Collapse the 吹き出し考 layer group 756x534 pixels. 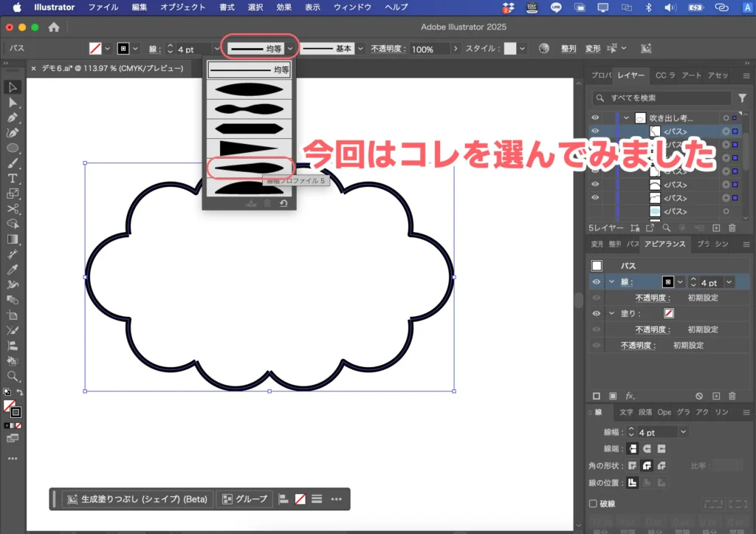click(x=626, y=117)
